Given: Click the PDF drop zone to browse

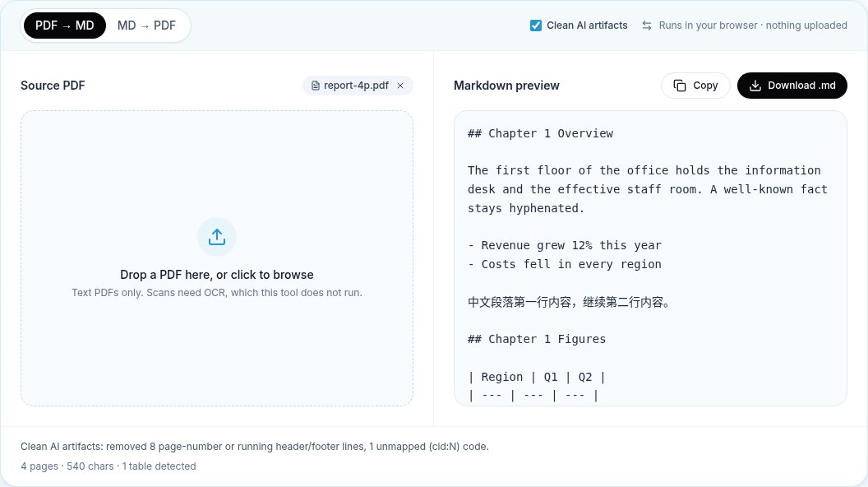Looking at the screenshot, I should point(217,258).
